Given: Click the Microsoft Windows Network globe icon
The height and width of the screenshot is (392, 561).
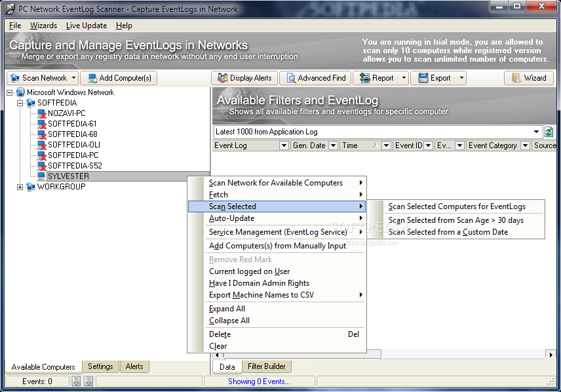Looking at the screenshot, I should point(20,92).
